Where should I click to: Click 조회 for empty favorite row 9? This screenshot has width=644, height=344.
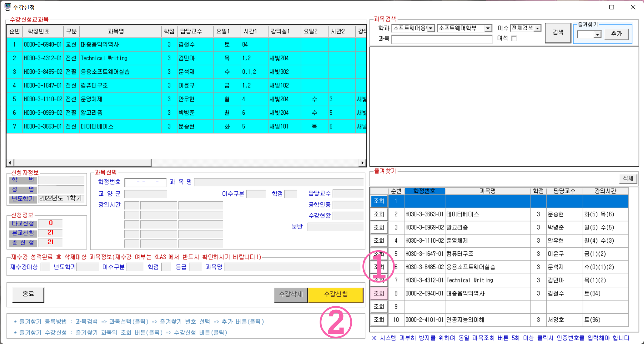[x=379, y=307]
